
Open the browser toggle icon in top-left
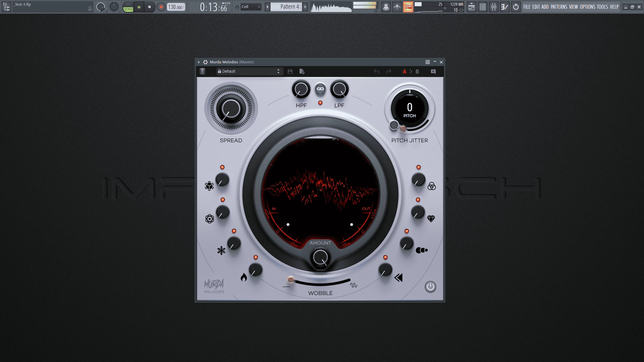point(6,7)
